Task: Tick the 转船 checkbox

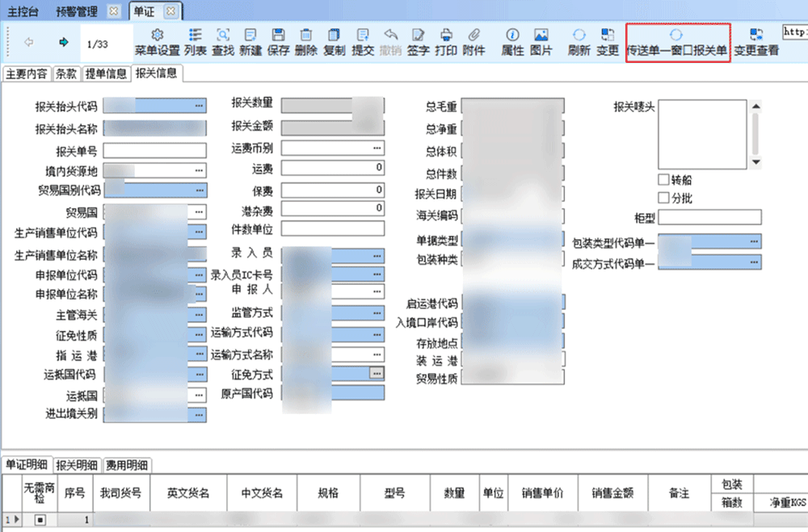Action: tap(663, 179)
